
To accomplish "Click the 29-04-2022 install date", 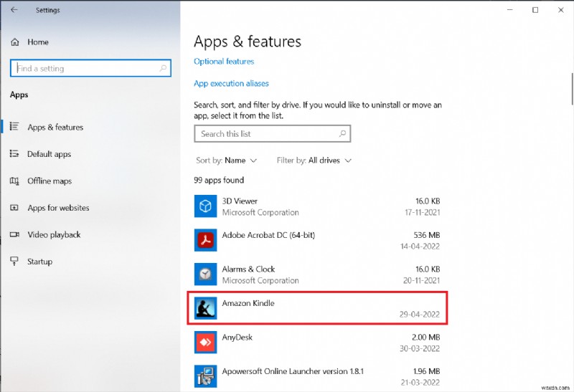I will (x=420, y=314).
